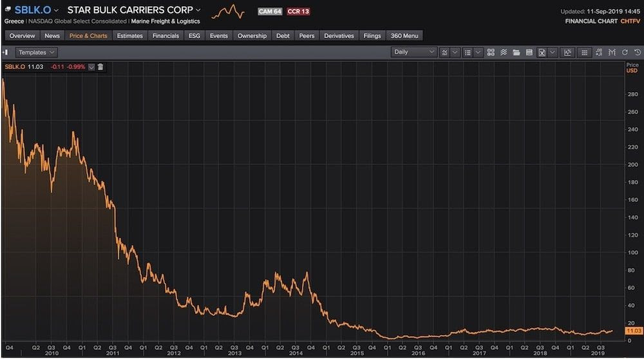The image size is (644, 359).
Task: Expand the list icon's dropdown arrow
Action: pos(478,52)
